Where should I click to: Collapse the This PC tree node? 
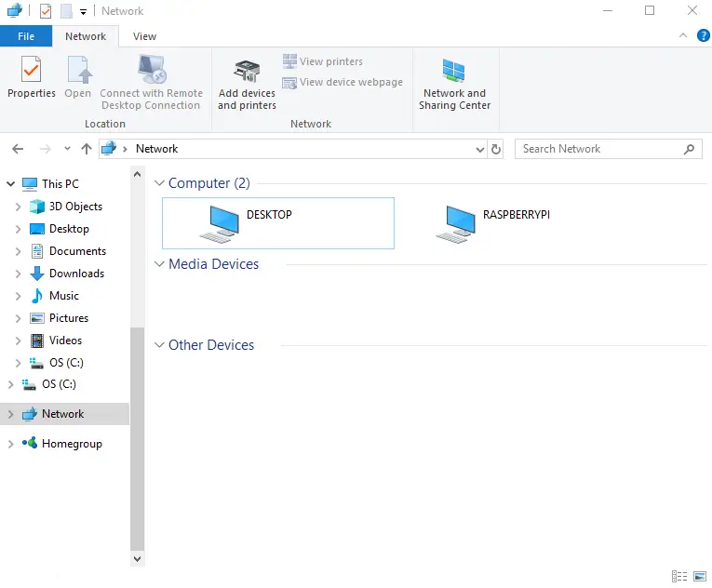(x=11, y=184)
